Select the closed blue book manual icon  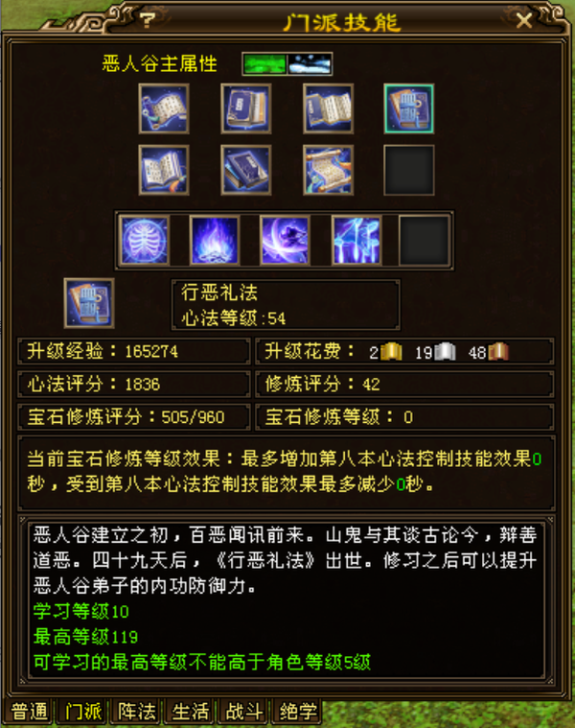[245, 109]
